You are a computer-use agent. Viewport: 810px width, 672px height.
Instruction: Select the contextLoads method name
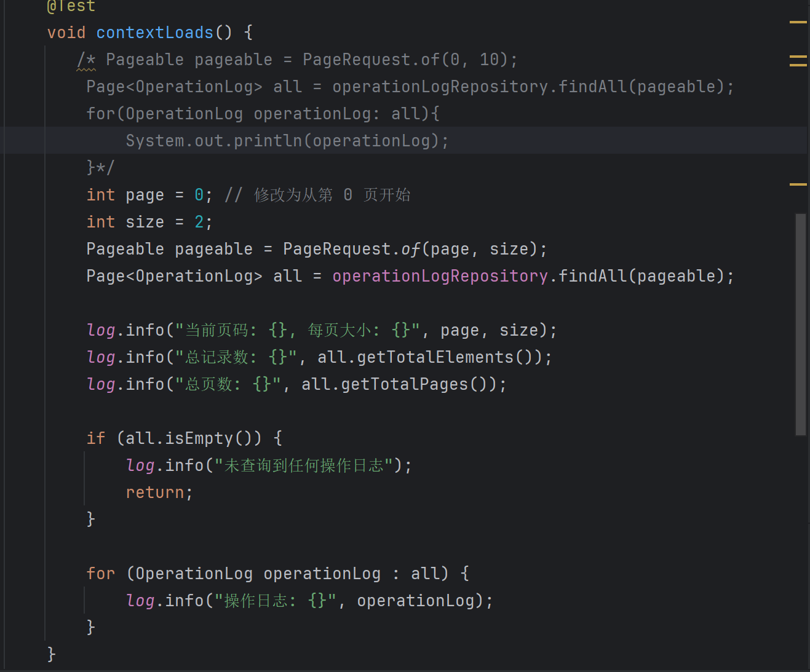(x=154, y=32)
